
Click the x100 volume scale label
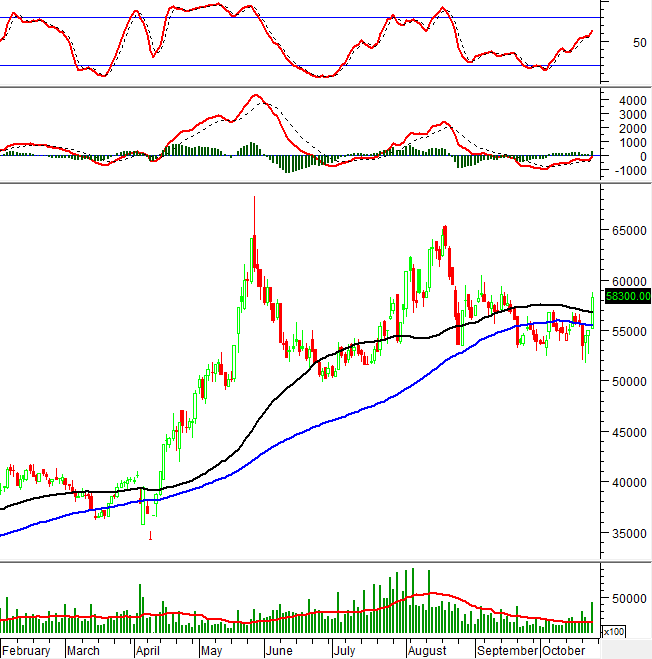pyautogui.click(x=614, y=631)
